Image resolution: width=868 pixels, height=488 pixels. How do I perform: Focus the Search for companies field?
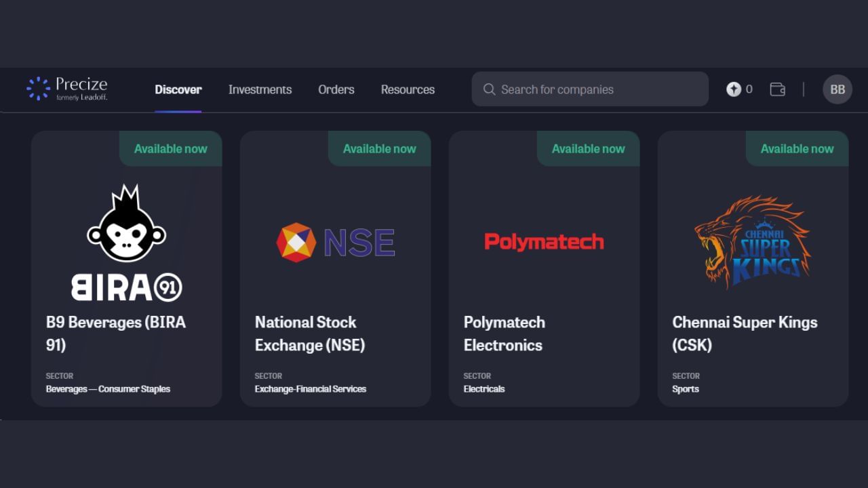pyautogui.click(x=597, y=89)
